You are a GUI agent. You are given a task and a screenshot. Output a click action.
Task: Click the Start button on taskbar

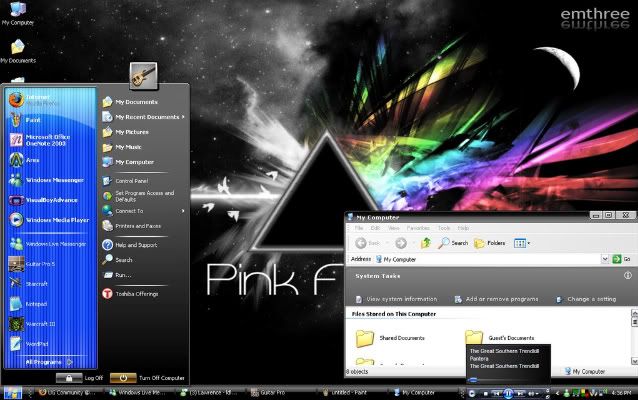(x=12, y=393)
